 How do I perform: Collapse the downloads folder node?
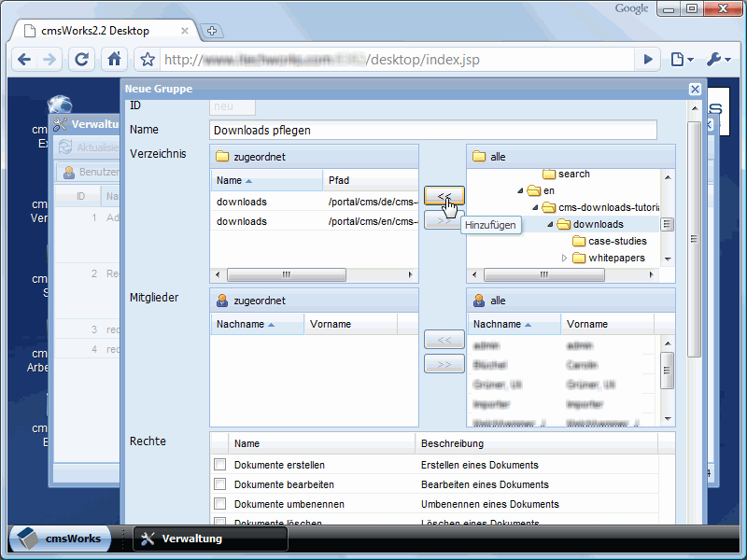(550, 224)
